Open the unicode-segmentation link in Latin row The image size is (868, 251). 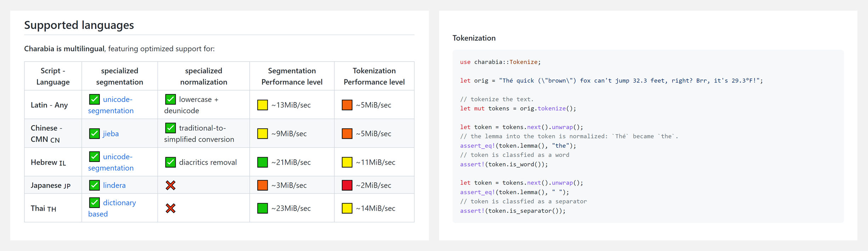pyautogui.click(x=111, y=105)
